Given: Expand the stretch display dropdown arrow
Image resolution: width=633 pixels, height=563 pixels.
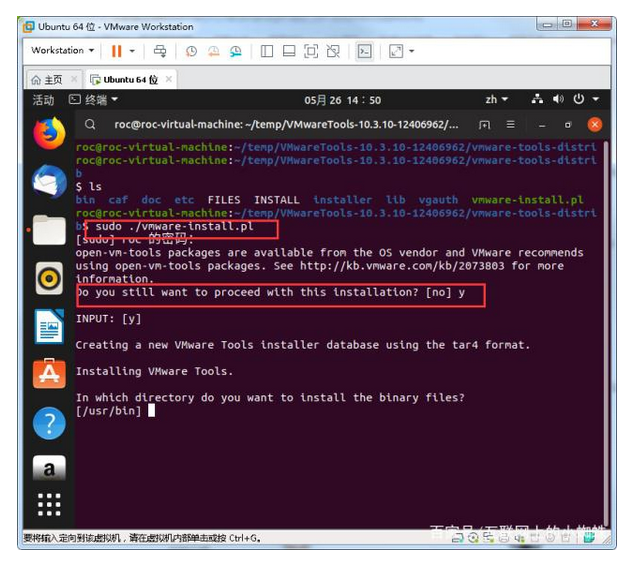Looking at the screenshot, I should pyautogui.click(x=411, y=51).
